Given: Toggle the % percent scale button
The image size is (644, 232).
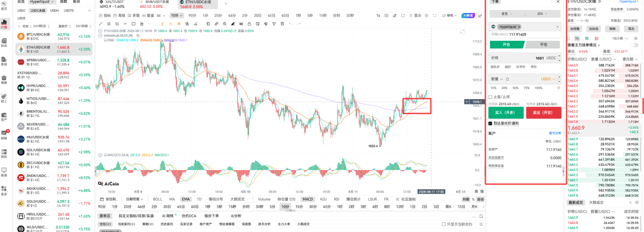Looking at the screenshot, I should [x=473, y=199].
